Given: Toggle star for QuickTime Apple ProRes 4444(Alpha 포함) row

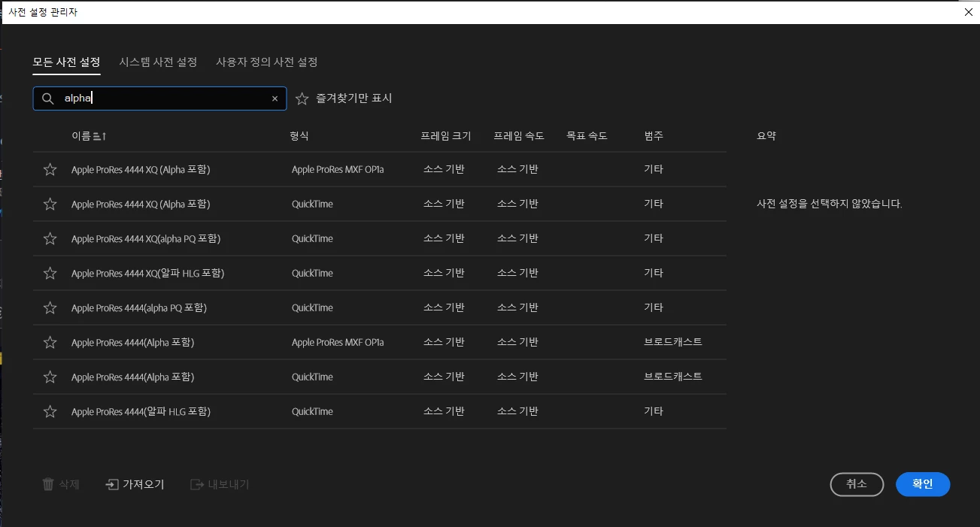Looking at the screenshot, I should [x=50, y=377].
